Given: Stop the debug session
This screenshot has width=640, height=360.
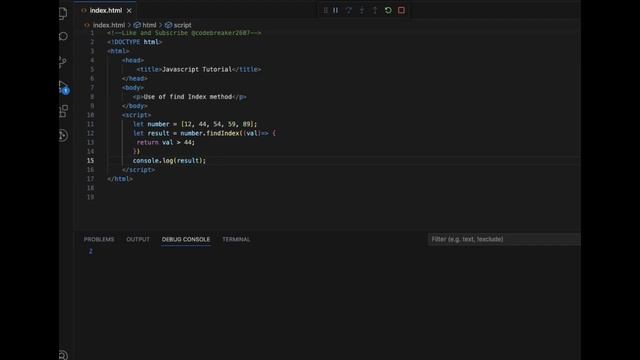Looking at the screenshot, I should [402, 10].
